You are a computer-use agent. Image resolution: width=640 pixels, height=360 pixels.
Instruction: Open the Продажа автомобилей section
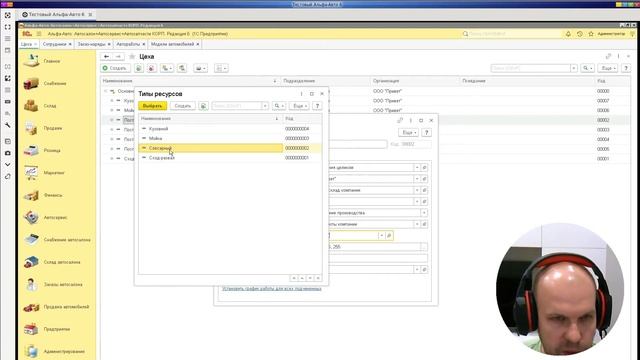coord(66,307)
